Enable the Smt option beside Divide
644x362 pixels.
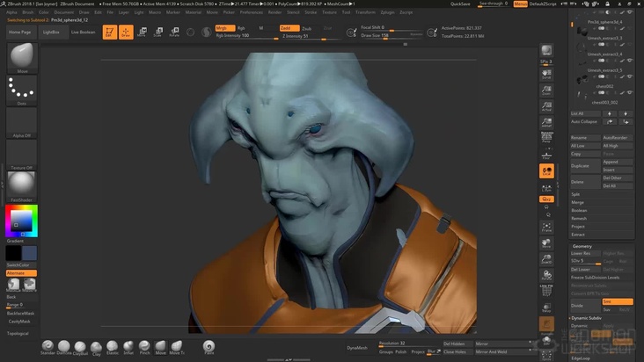(616, 301)
